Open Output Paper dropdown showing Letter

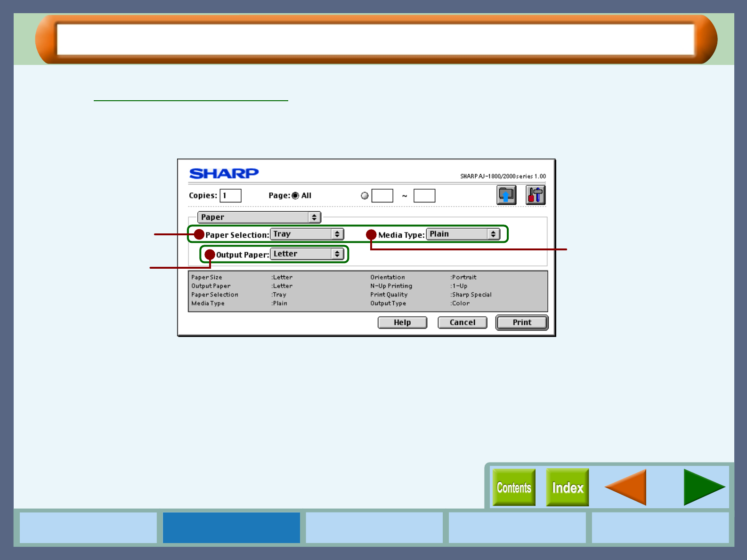click(x=307, y=254)
